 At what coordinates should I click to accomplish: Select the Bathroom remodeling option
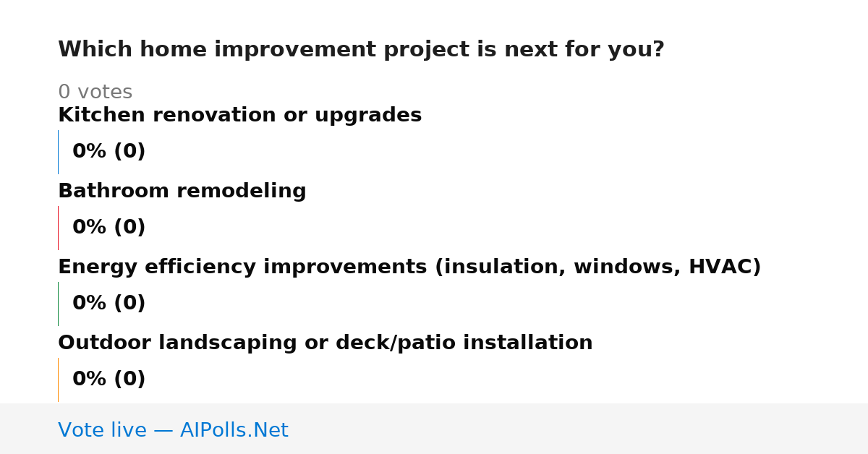[x=182, y=191]
